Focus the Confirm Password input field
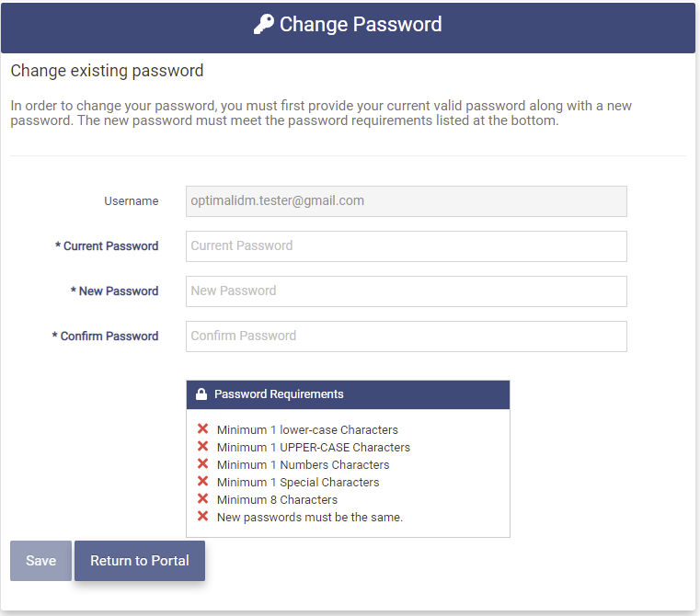 coord(406,337)
